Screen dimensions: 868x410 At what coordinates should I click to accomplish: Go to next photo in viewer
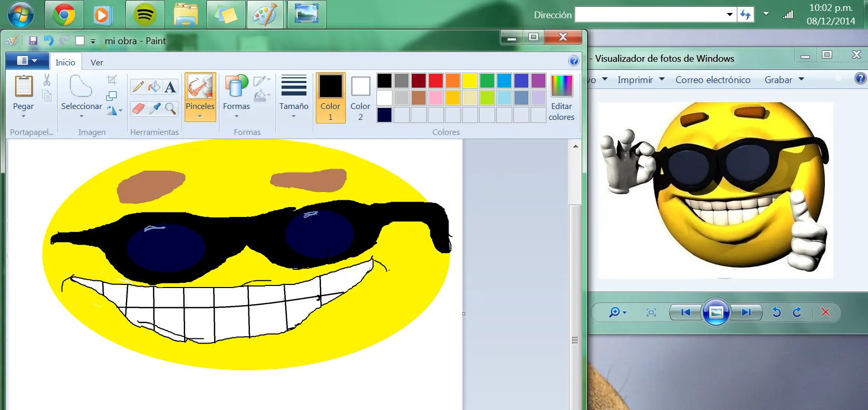[x=746, y=312]
